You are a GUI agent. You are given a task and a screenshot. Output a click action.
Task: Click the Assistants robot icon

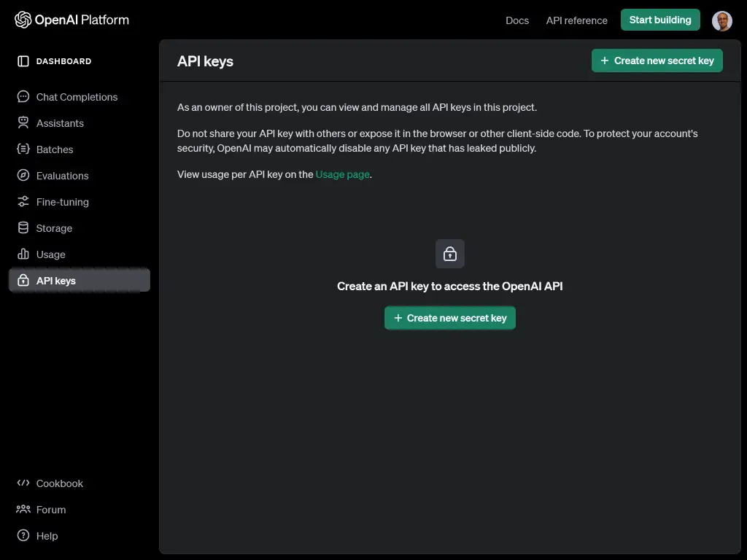(23, 122)
